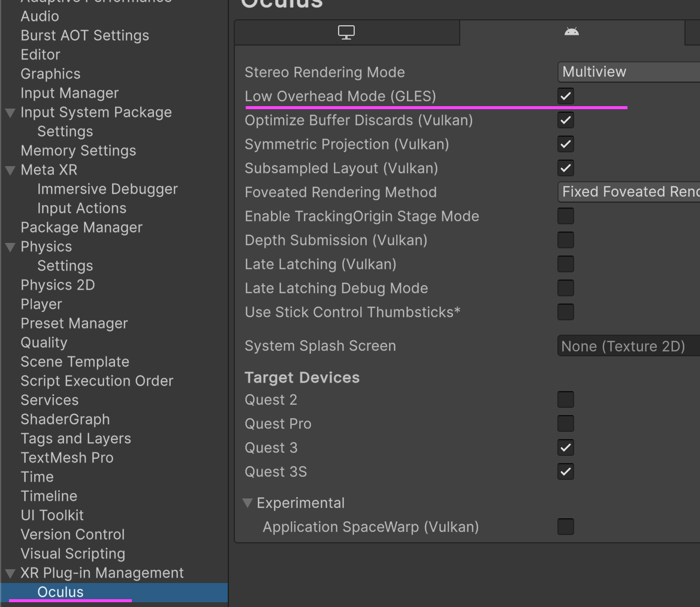Collapse the XR Plug-in Management tree item

point(10,573)
